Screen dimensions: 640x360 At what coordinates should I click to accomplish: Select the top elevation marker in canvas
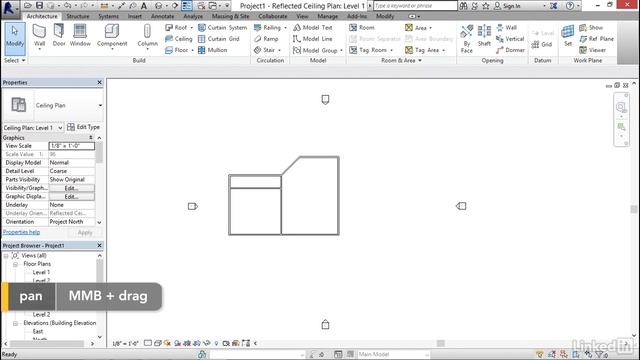325,100
